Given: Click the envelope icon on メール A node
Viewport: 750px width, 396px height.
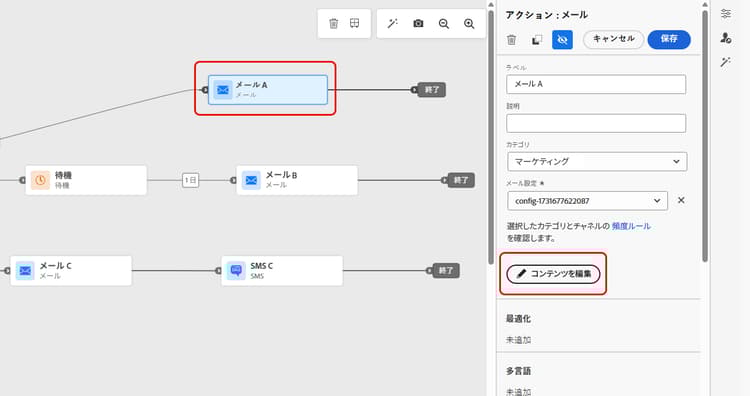Looking at the screenshot, I should click(x=223, y=89).
